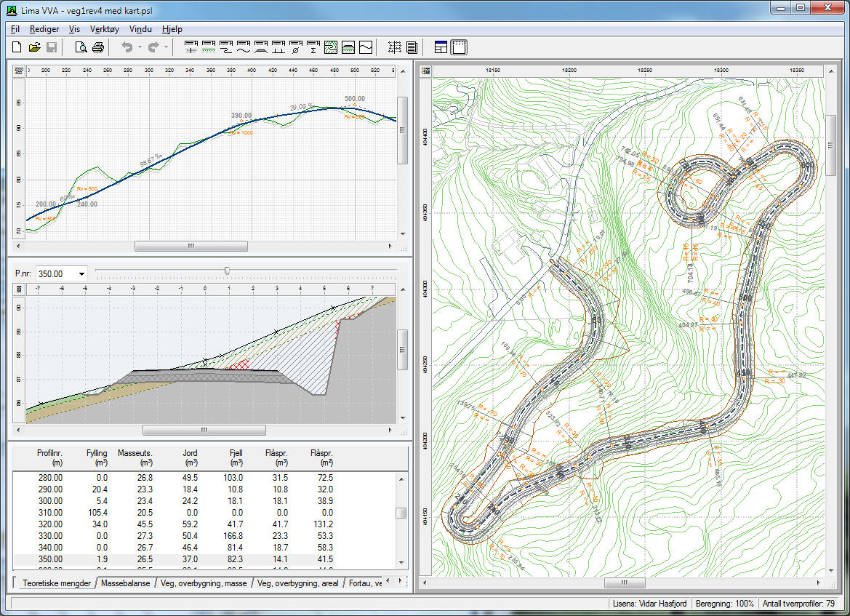The image size is (850, 616).
Task: Select the Veg, overbygning, areal tab
Action: tap(297, 583)
